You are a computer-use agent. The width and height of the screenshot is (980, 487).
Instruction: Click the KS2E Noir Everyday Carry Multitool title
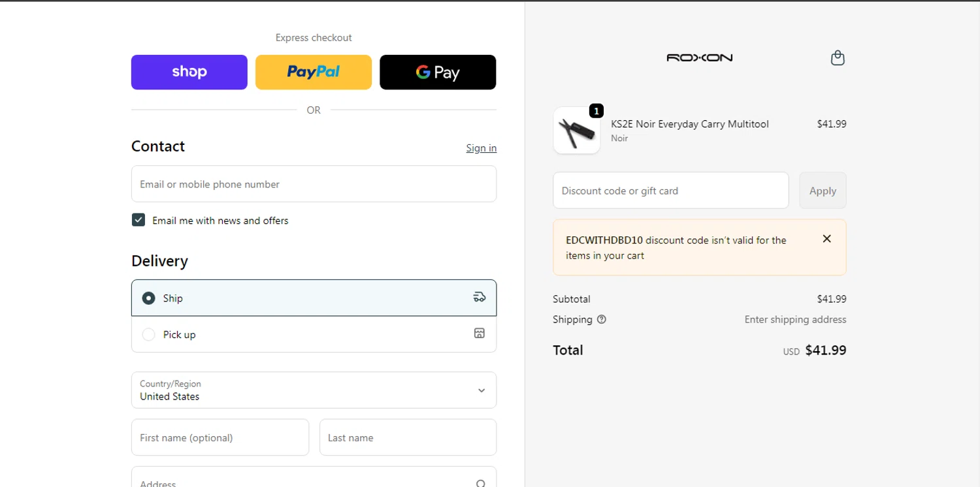(x=690, y=124)
